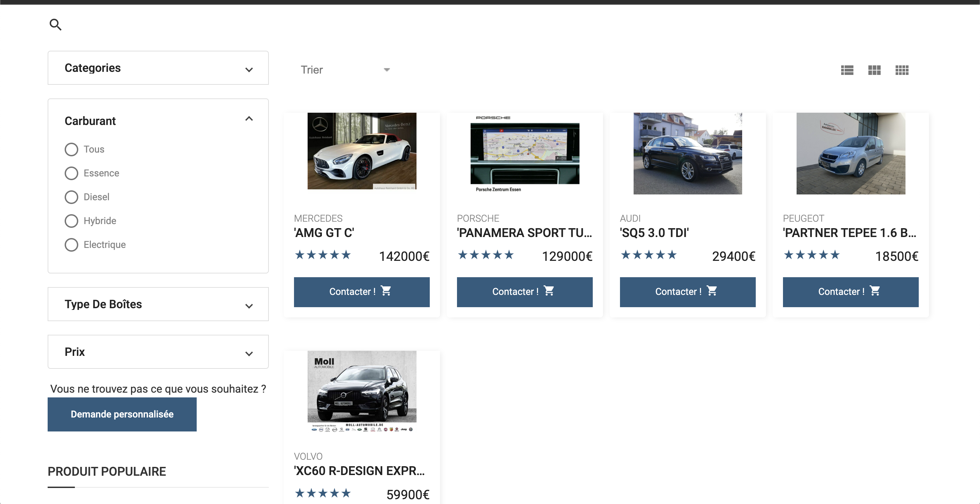This screenshot has width=980, height=504.
Task: Switch to four-column grid view icon
Action: (902, 70)
